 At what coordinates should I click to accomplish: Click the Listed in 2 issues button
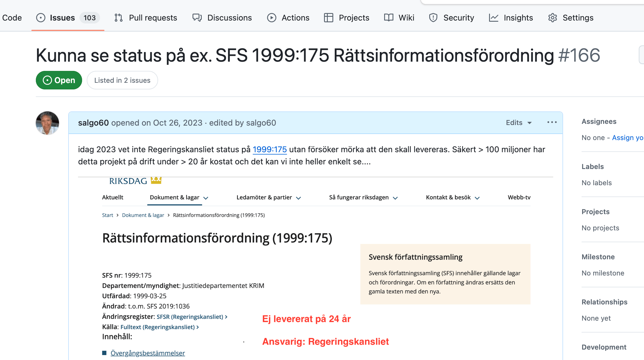click(122, 80)
